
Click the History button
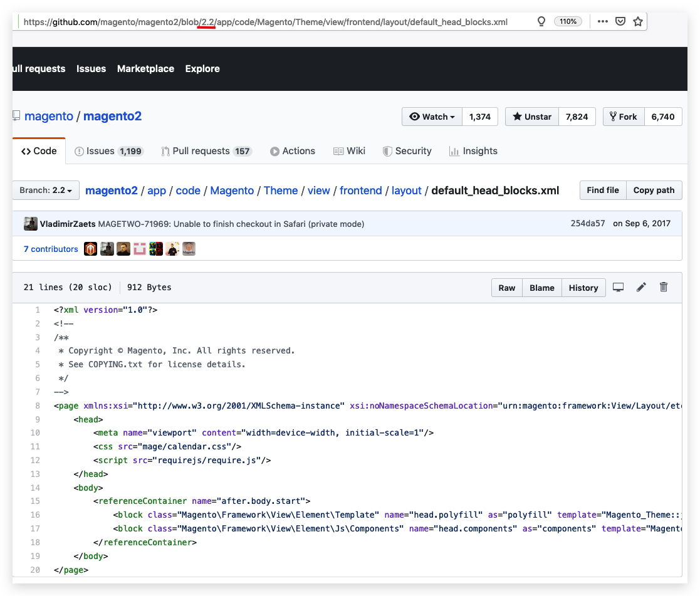tap(583, 288)
